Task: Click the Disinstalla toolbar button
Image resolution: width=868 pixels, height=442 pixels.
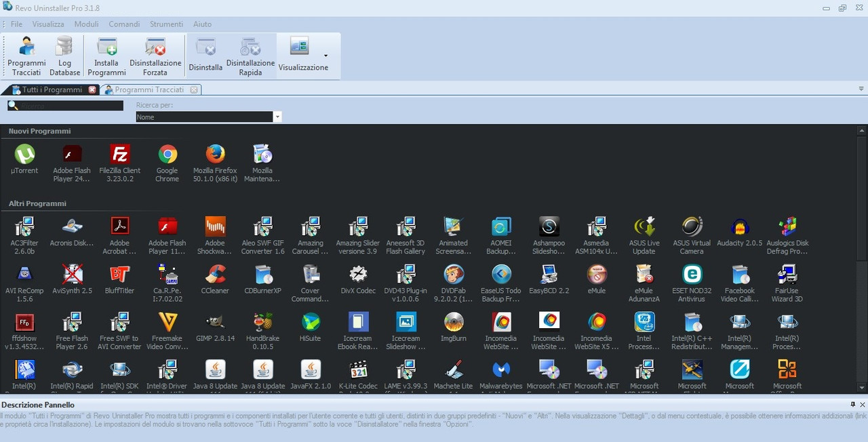Action: 205,56
